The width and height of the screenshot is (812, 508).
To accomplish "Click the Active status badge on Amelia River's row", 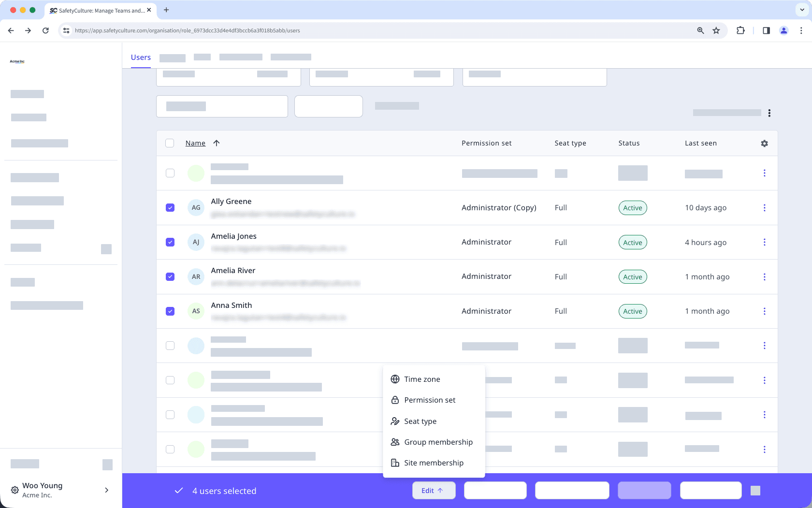I will click(x=632, y=276).
